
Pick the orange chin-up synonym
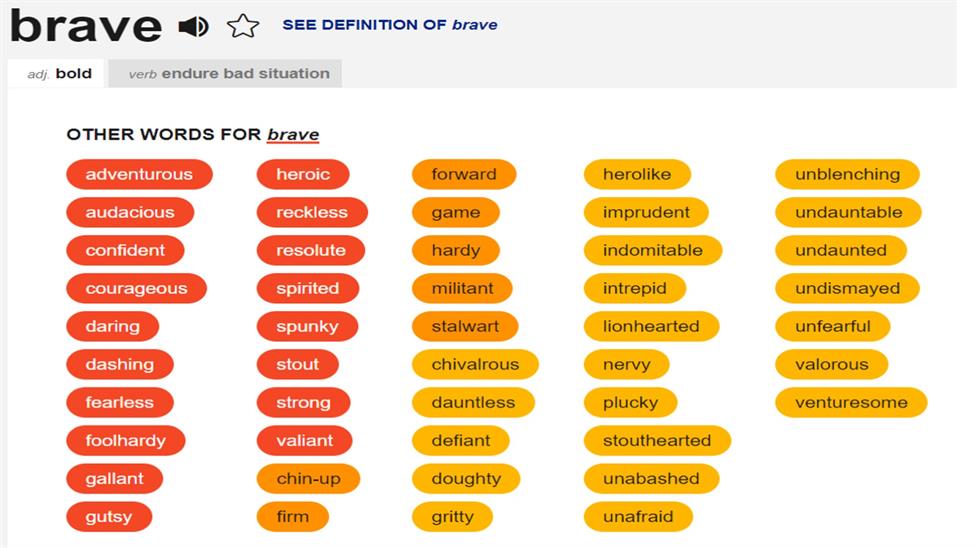point(308,479)
